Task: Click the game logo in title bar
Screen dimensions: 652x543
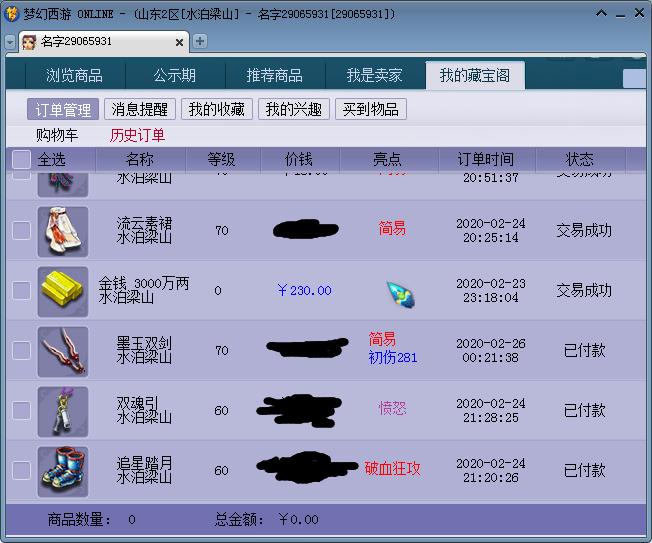Action: [x=12, y=13]
